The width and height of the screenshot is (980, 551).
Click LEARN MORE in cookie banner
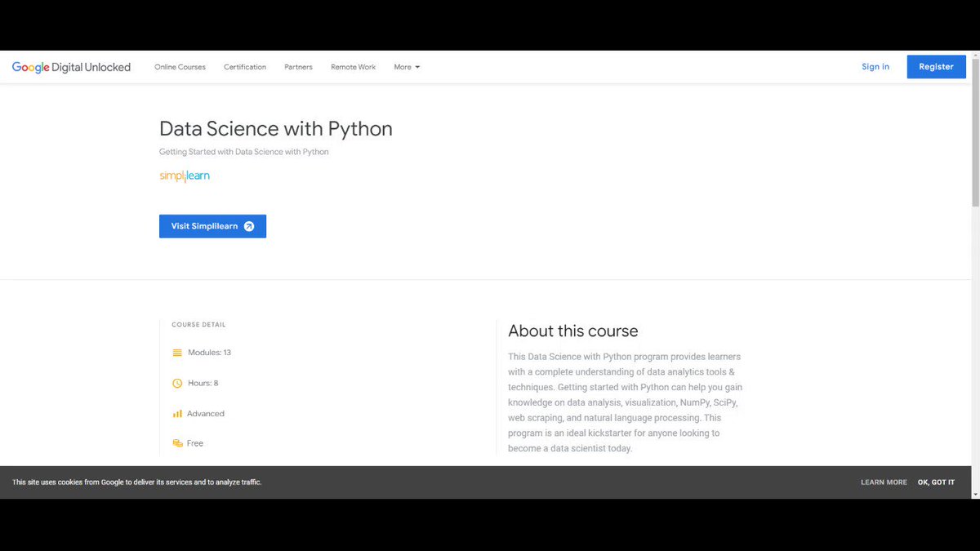point(884,482)
